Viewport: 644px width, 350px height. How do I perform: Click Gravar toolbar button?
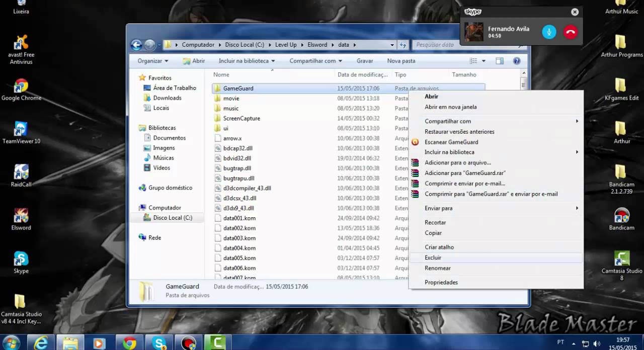[x=365, y=61]
